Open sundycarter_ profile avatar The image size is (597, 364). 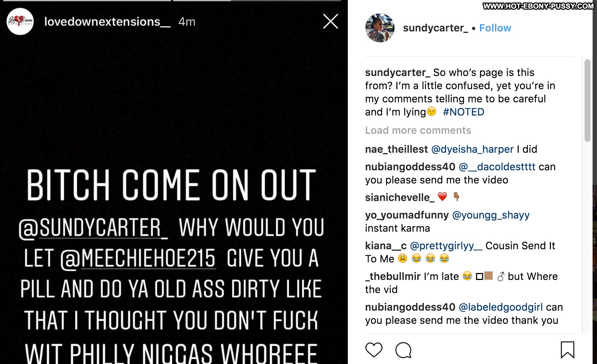[380, 28]
